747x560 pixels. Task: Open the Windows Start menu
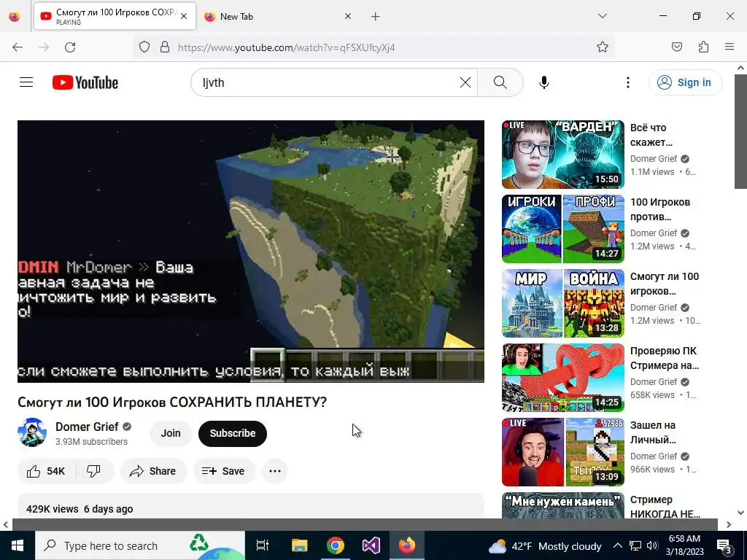click(18, 545)
